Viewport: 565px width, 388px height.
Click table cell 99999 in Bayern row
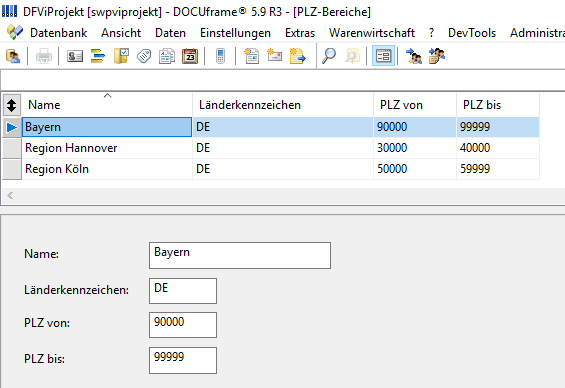(498, 127)
